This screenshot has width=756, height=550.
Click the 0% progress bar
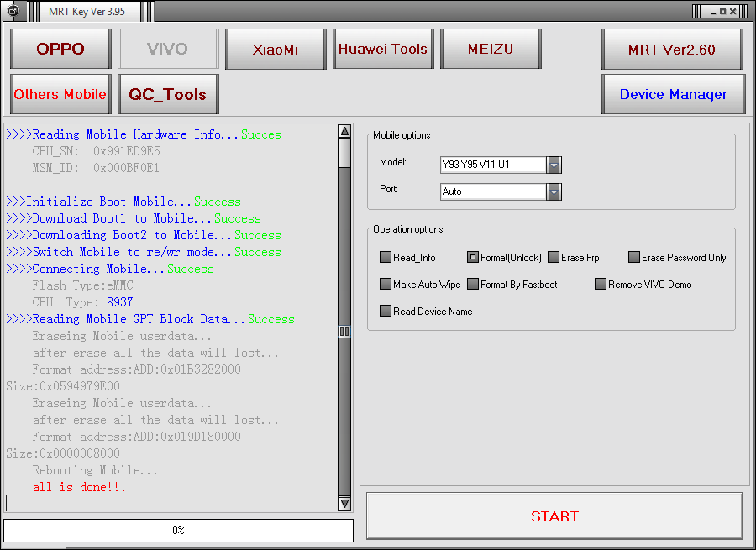click(x=178, y=531)
